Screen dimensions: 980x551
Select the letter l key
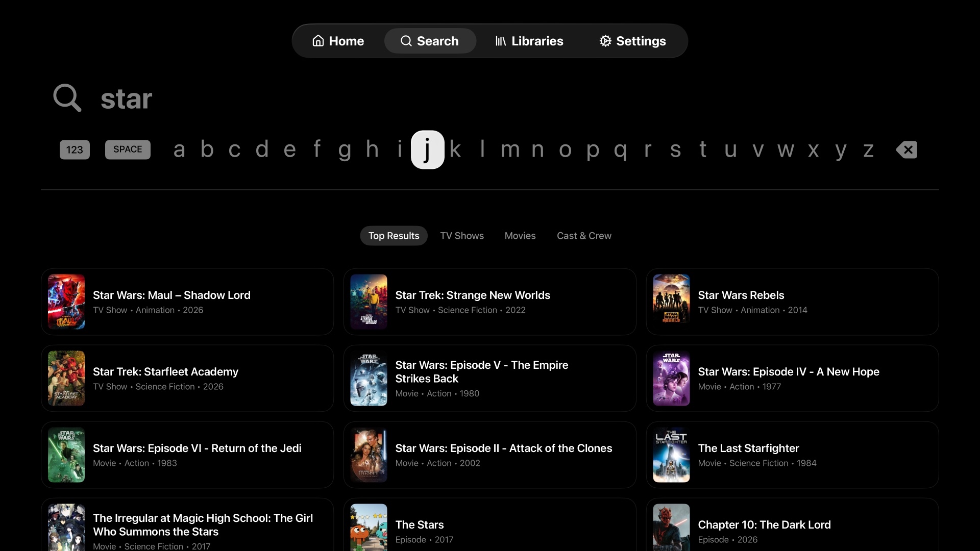coord(482,149)
